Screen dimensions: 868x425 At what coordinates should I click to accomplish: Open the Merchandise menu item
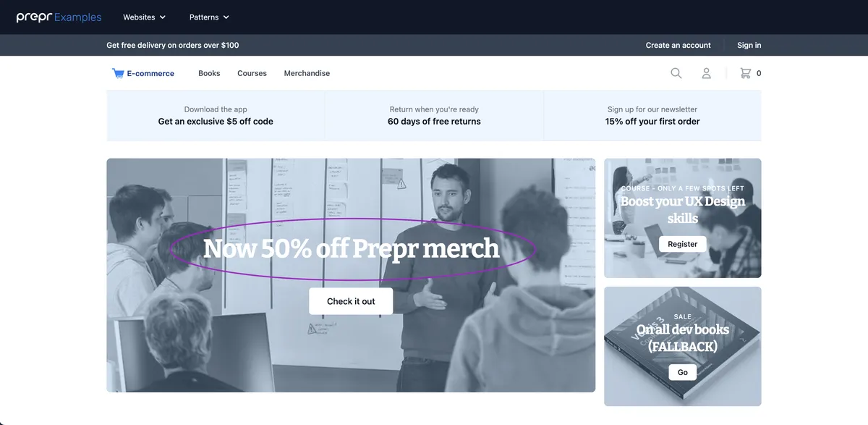click(x=307, y=73)
